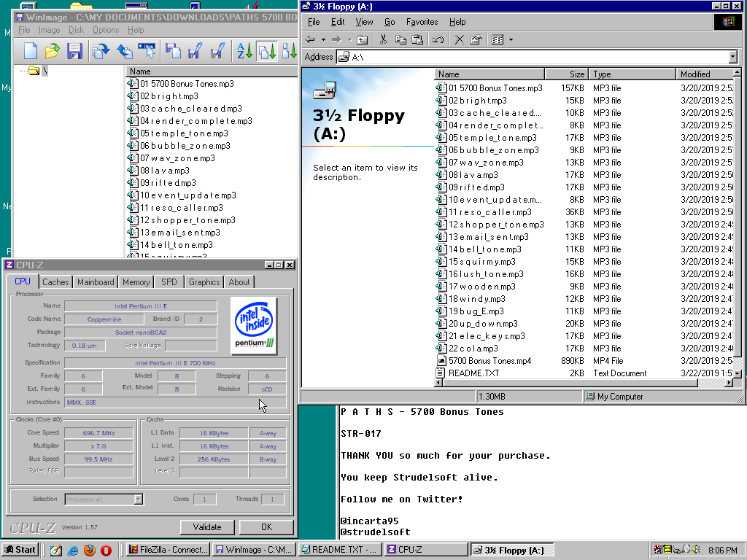Click the Cut scissors icon in Explorer toolbar
747x560 pixels.
coord(383,39)
